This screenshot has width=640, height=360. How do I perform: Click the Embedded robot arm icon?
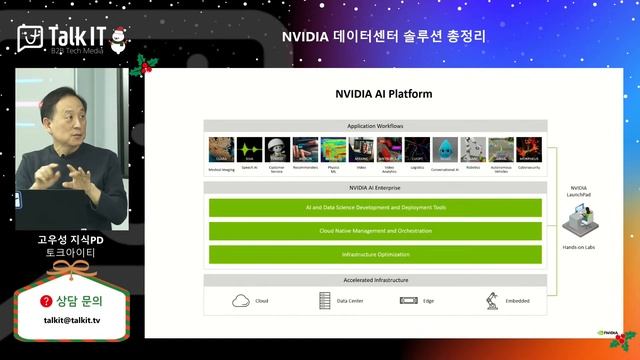click(492, 301)
